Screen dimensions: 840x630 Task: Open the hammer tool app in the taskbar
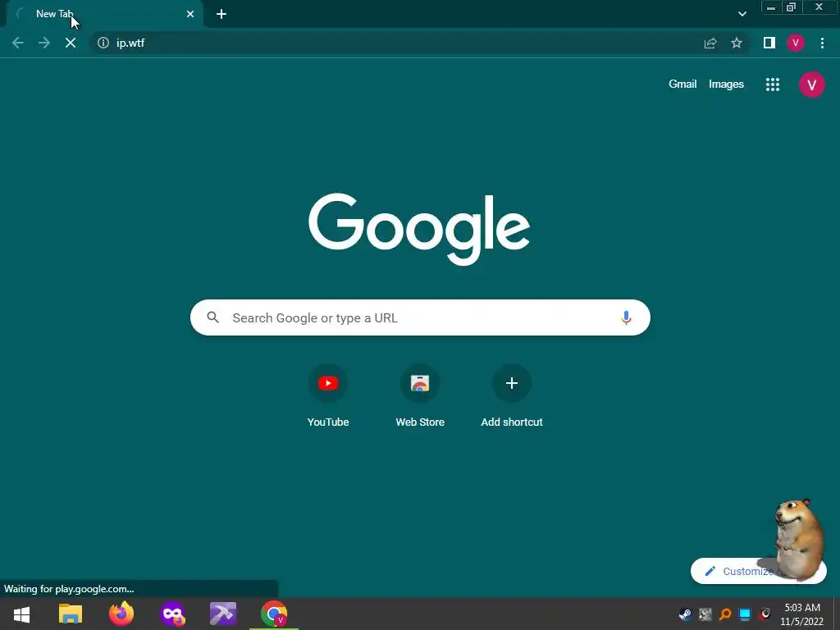(x=223, y=614)
